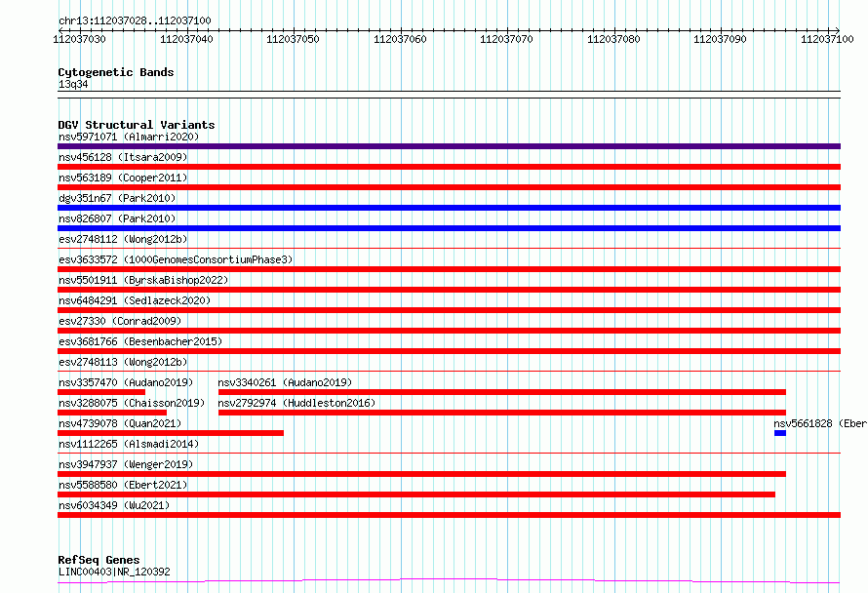Select the red bar under nsv4739078
The width and height of the screenshot is (868, 593).
coord(171,433)
